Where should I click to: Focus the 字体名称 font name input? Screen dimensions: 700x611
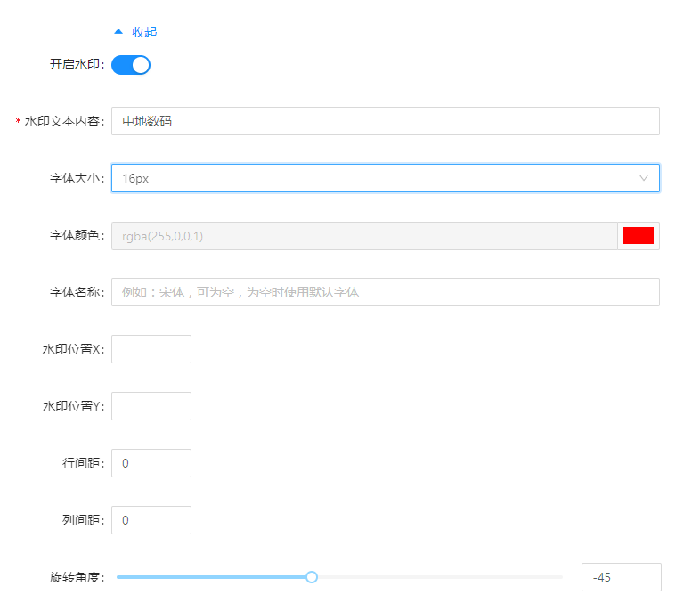(385, 292)
